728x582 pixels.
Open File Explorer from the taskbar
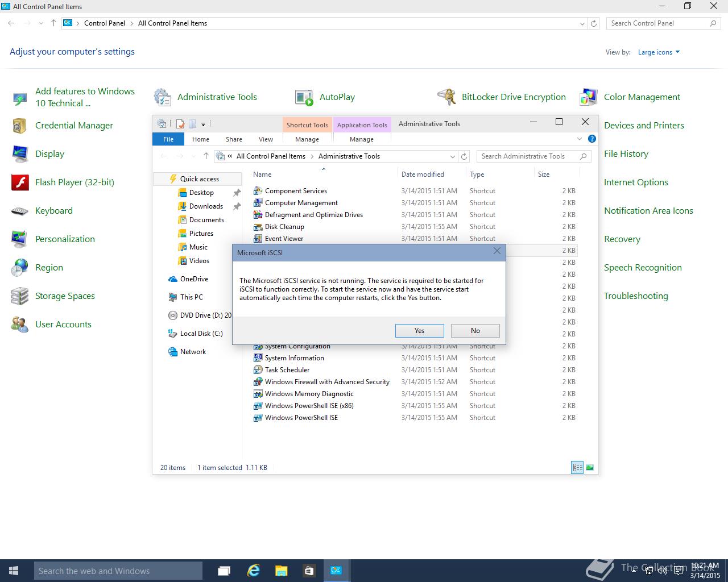281,571
